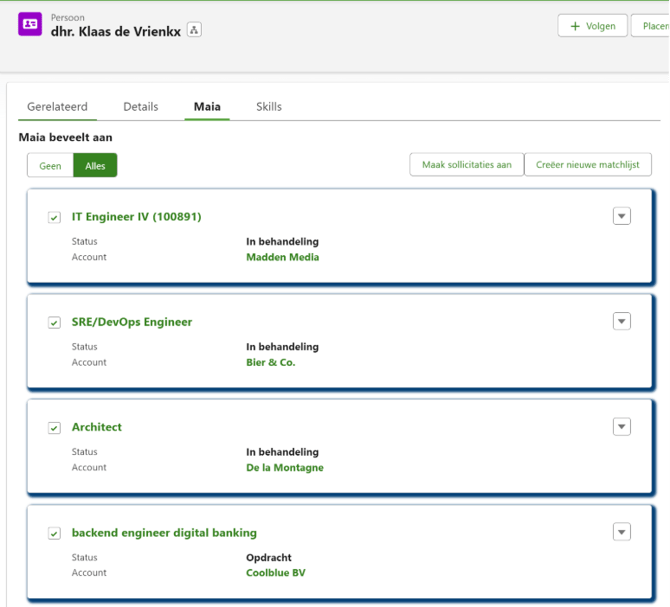Uncheck the IT Engineer IV (100891) checkbox
The image size is (670, 607).
click(54, 217)
